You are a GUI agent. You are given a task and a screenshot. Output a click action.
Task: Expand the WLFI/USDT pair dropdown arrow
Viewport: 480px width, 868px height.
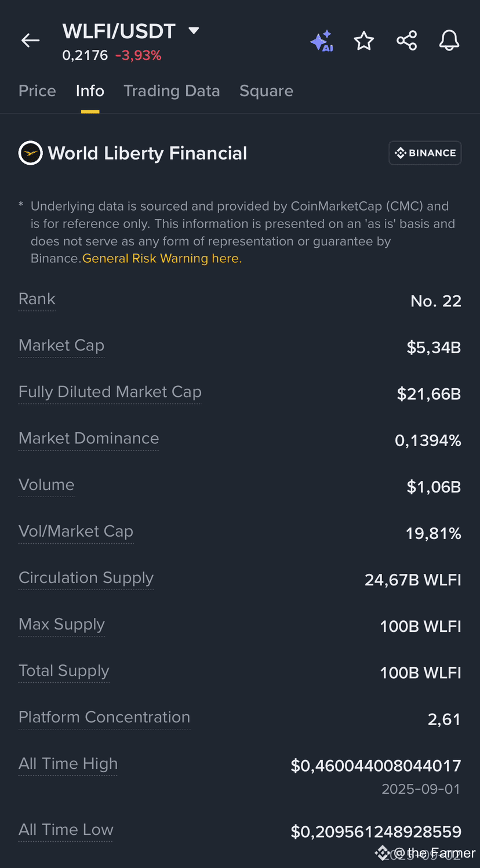tap(194, 31)
